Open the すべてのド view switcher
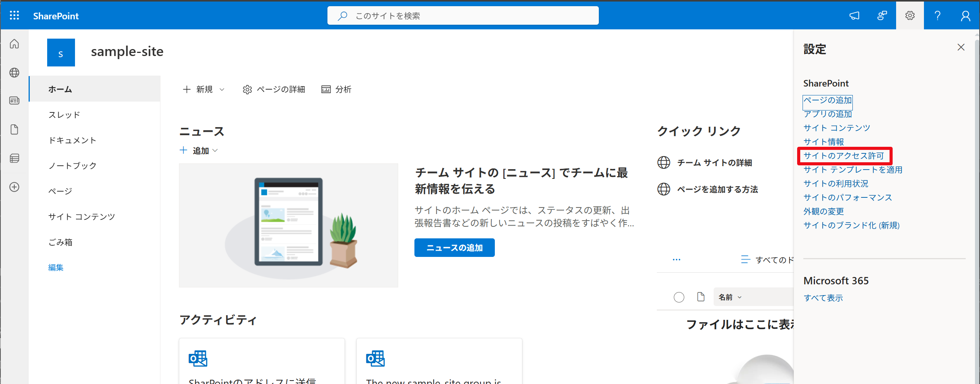 [767, 260]
